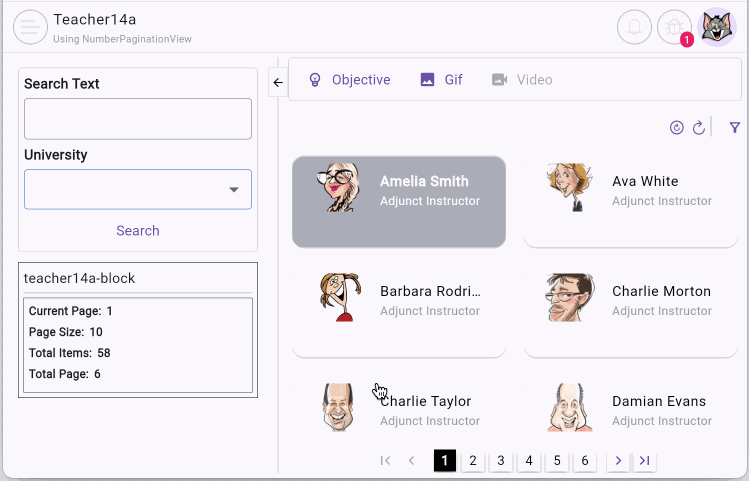The width and height of the screenshot is (749, 481).
Task: Click the Tom cat user avatar
Action: (x=716, y=27)
